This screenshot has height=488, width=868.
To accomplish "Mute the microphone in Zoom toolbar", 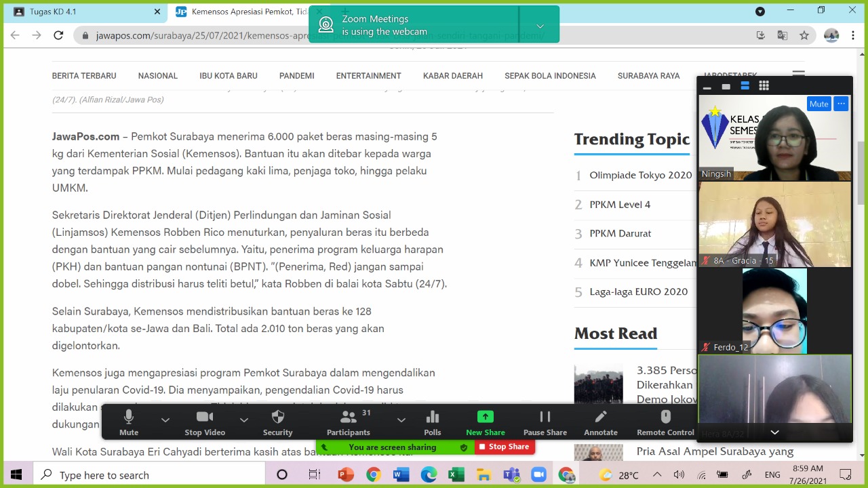I will click(128, 423).
